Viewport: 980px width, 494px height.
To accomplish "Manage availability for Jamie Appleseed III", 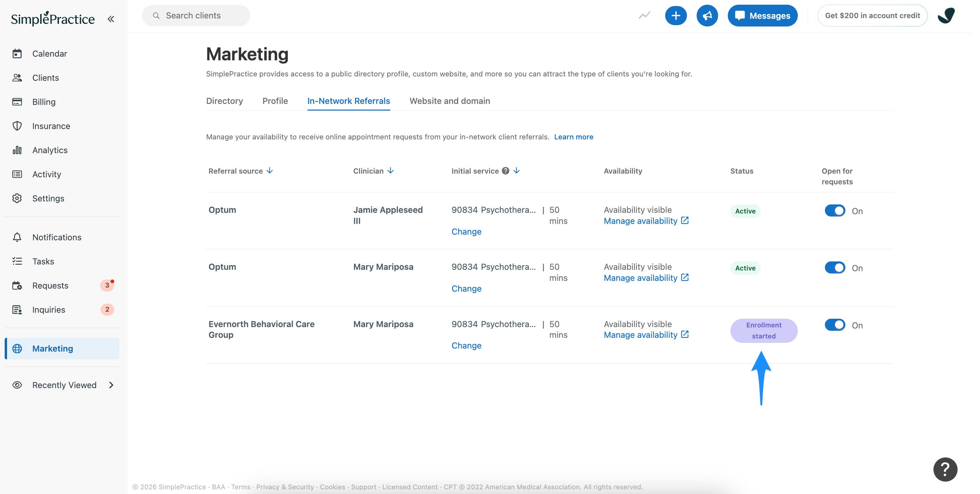I will pos(640,221).
